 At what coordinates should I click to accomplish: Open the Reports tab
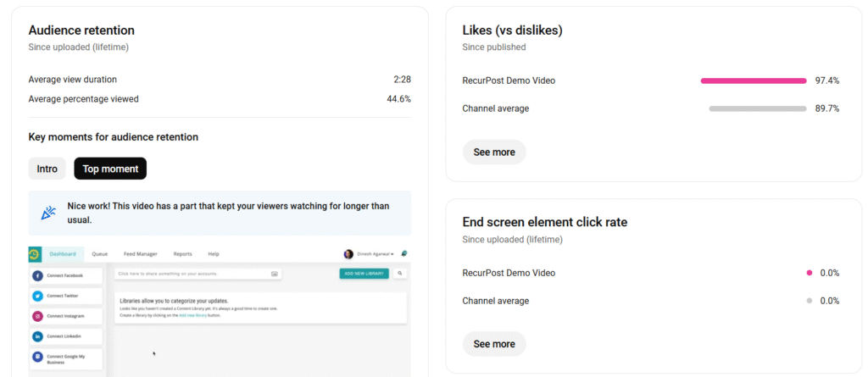182,254
